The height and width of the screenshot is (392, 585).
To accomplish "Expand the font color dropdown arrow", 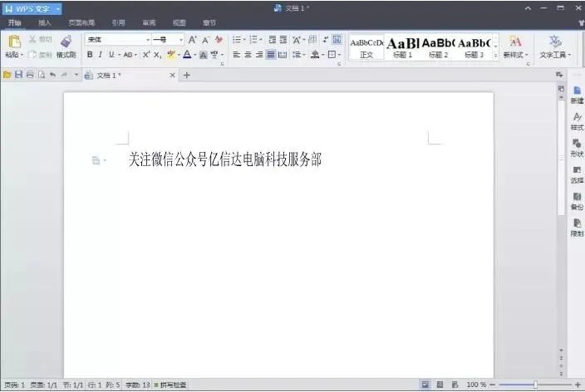I will (x=195, y=55).
